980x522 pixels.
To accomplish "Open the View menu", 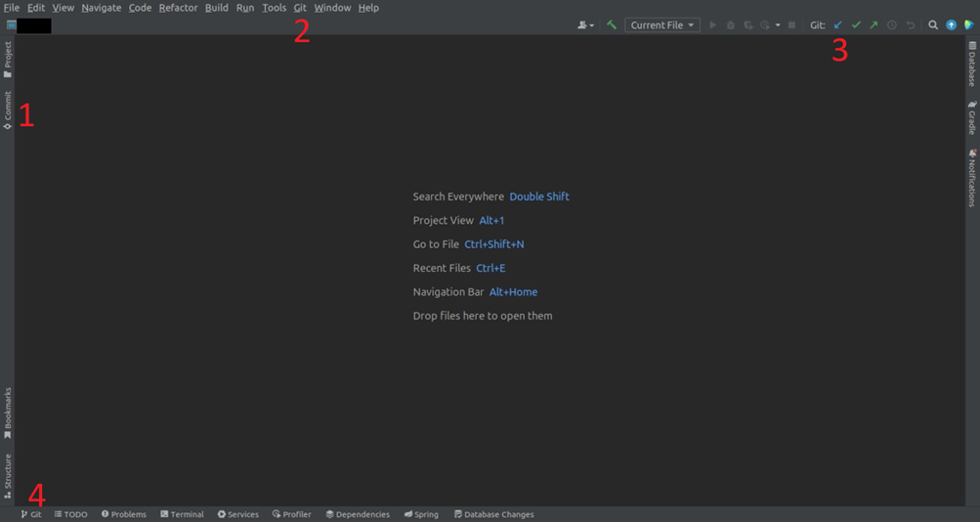I will tap(63, 8).
